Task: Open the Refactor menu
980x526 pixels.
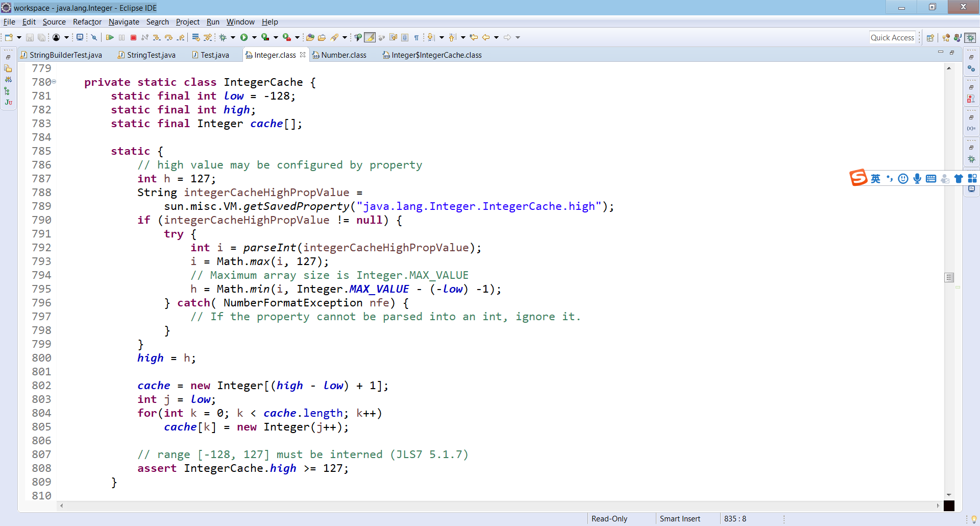Action: click(x=87, y=22)
